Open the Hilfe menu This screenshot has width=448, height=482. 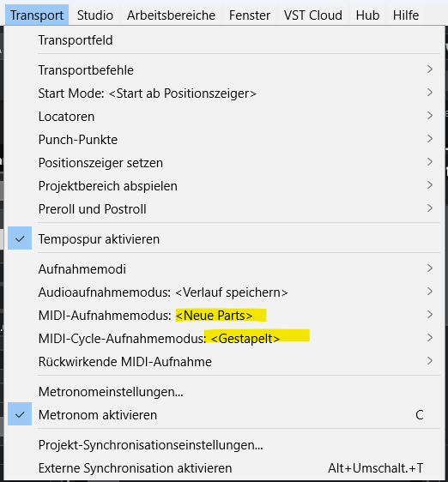tap(406, 15)
